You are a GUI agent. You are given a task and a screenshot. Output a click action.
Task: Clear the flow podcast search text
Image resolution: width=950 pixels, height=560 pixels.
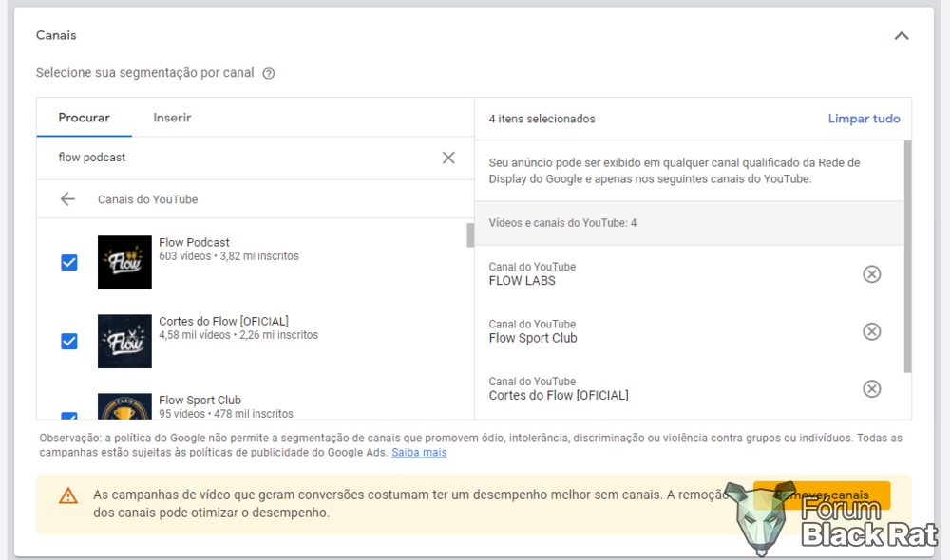(x=448, y=158)
